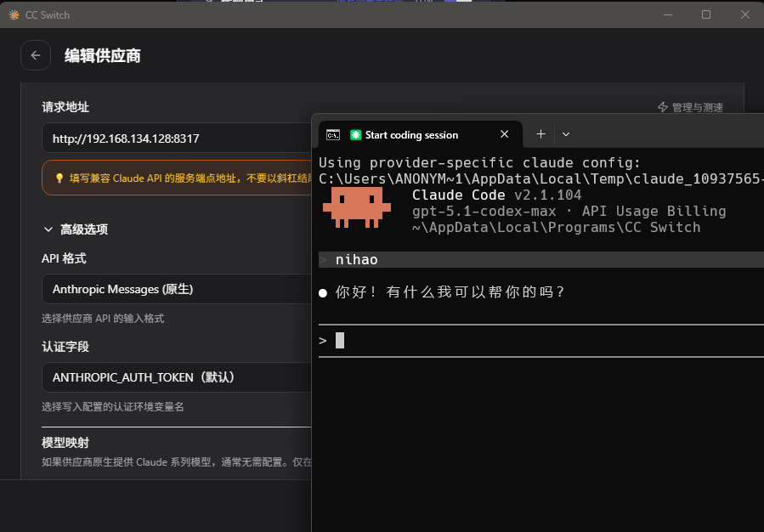Click the CC Switch app logo icon
Viewport: 764px width, 532px height.
click(14, 15)
